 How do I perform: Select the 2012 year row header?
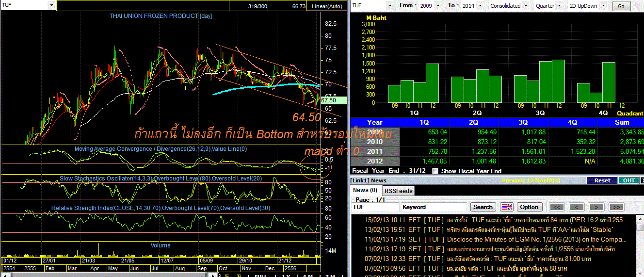(375, 161)
